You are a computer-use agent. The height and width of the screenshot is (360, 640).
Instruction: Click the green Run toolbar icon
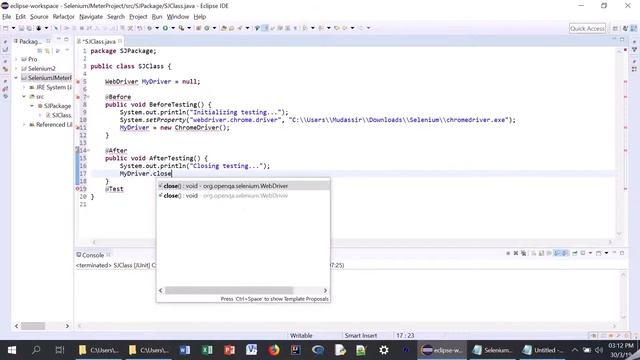(165, 28)
